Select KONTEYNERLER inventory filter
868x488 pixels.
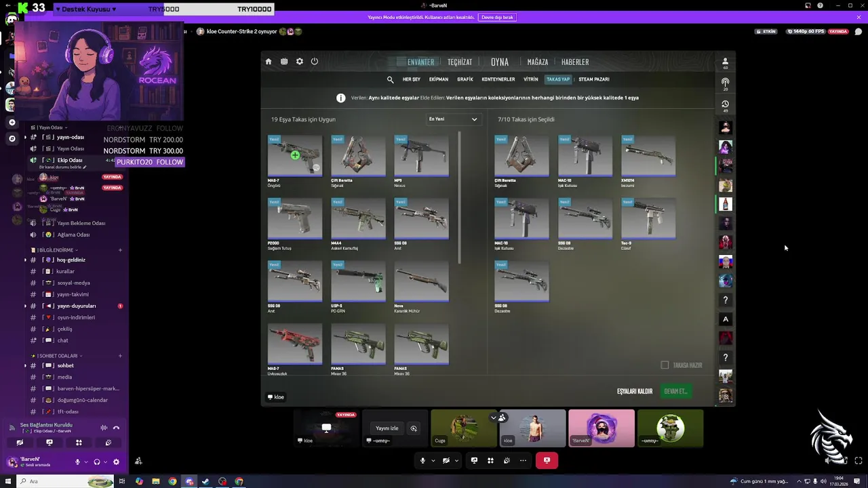click(498, 79)
